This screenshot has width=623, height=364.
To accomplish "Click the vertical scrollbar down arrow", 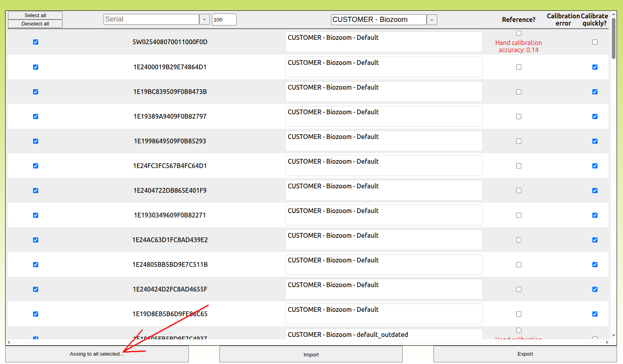I will [613, 336].
